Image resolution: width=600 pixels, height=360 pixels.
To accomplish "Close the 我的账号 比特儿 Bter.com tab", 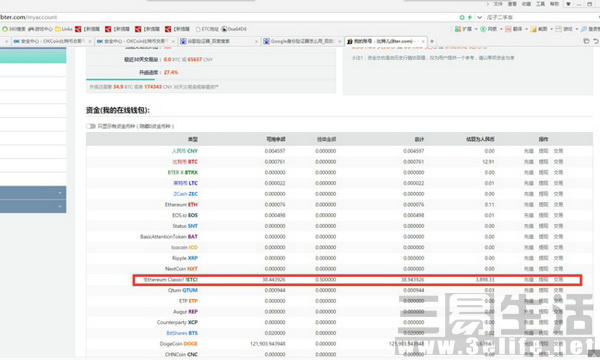I will (x=423, y=41).
